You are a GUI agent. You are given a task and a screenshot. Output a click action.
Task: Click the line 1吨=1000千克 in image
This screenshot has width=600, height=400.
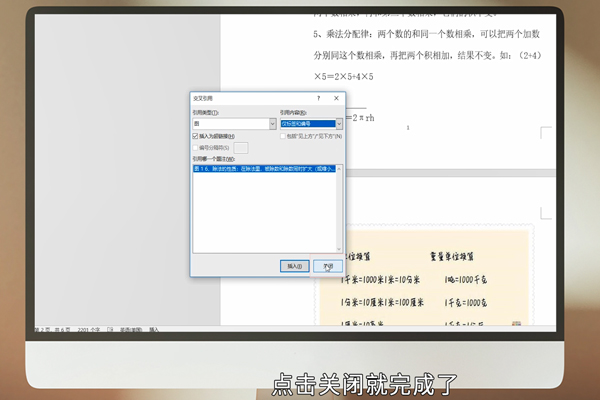tap(466, 280)
